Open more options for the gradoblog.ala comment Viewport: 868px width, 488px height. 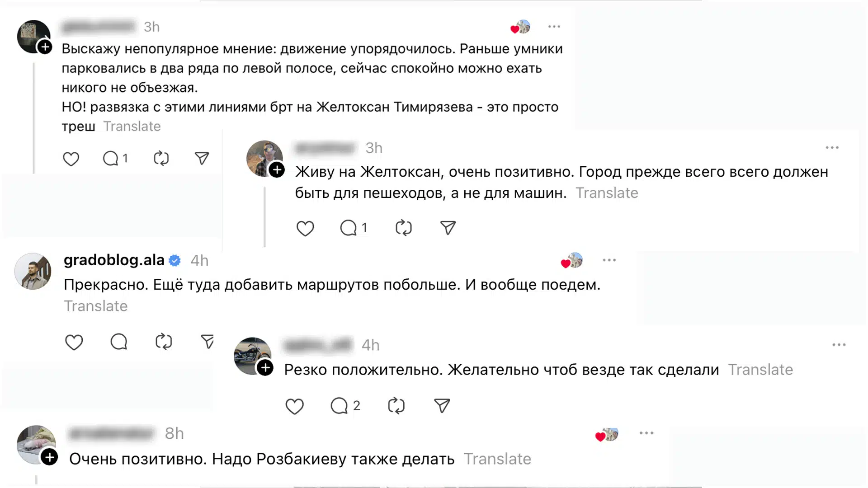[609, 260]
